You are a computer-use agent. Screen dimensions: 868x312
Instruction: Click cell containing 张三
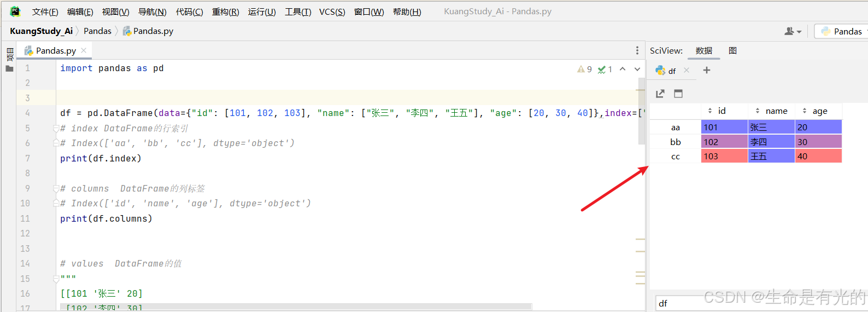pos(771,127)
